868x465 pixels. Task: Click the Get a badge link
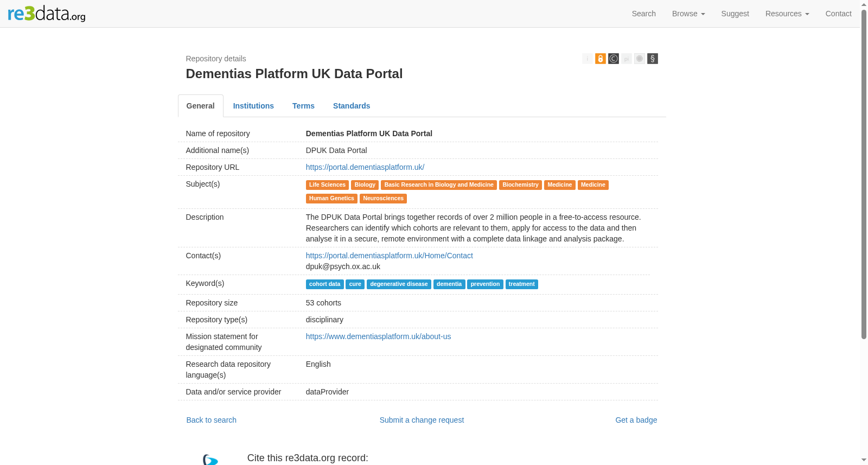pyautogui.click(x=636, y=420)
